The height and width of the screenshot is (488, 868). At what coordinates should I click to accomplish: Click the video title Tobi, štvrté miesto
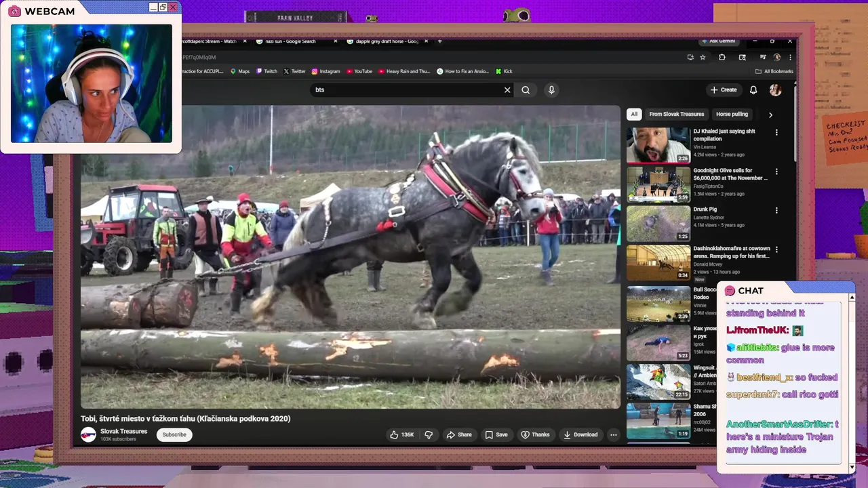click(x=186, y=419)
